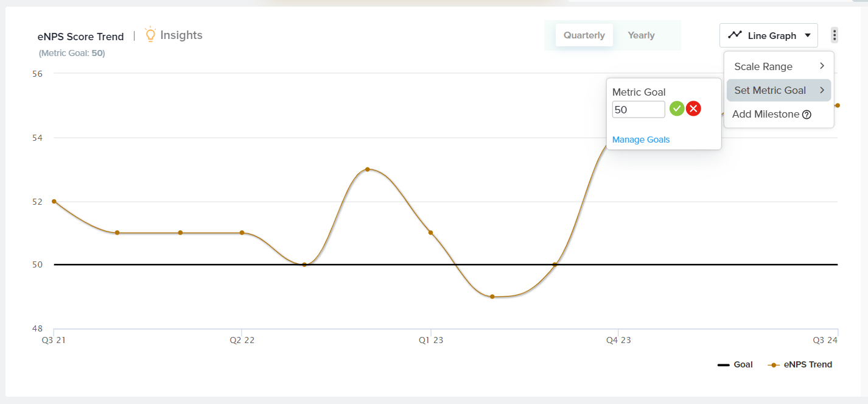Toggle Goal line in legend
The image size is (868, 404).
tap(735, 364)
